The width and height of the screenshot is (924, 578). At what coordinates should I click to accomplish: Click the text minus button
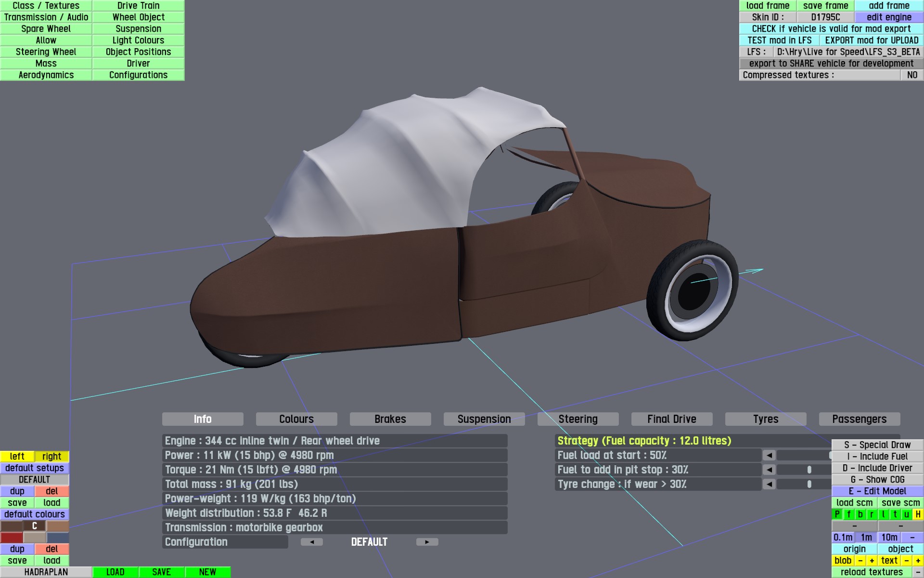(x=906, y=561)
